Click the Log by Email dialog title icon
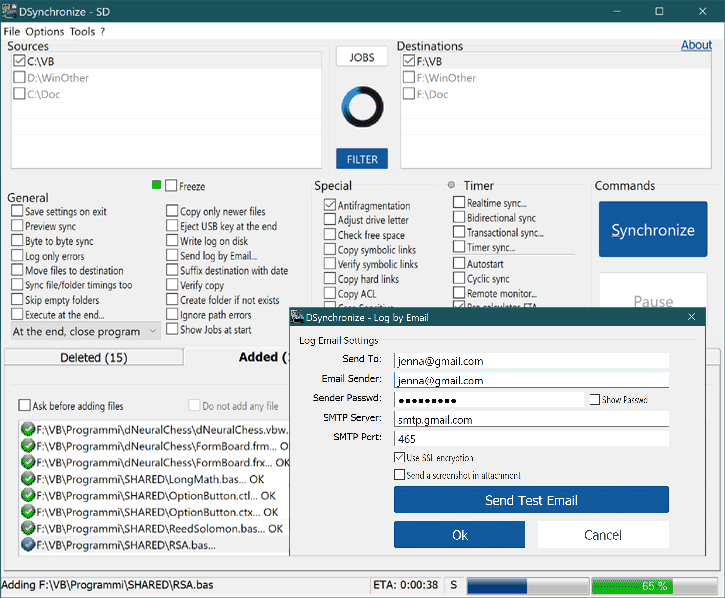Viewport: 725px width, 598px height. [297, 317]
